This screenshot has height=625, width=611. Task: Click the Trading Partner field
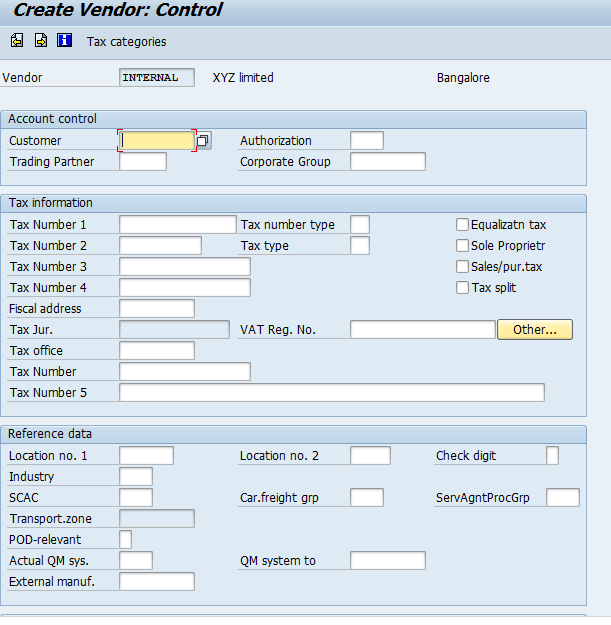point(143,162)
